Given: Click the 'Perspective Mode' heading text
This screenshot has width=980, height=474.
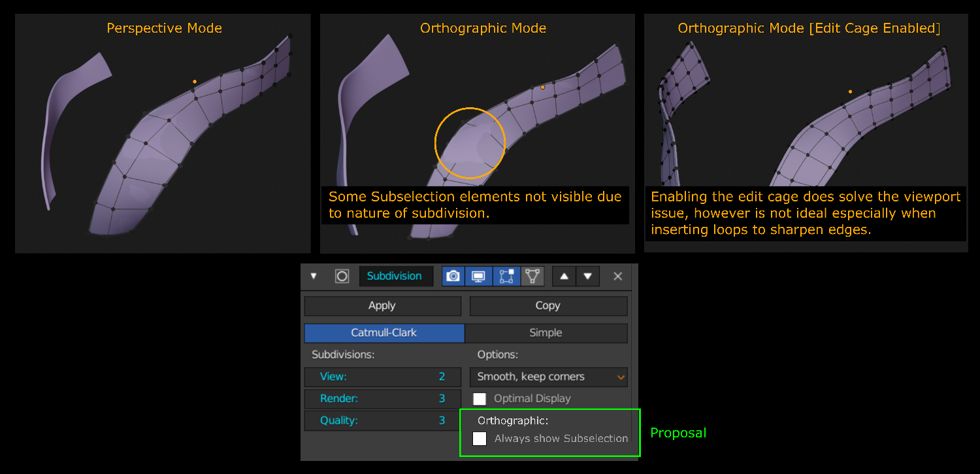Looking at the screenshot, I should click(x=164, y=28).
